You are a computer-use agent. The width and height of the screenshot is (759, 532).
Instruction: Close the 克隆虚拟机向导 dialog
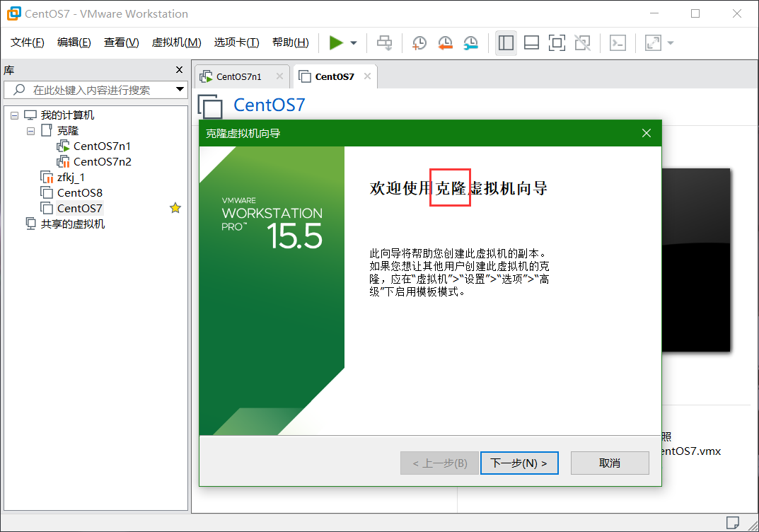[x=647, y=133]
